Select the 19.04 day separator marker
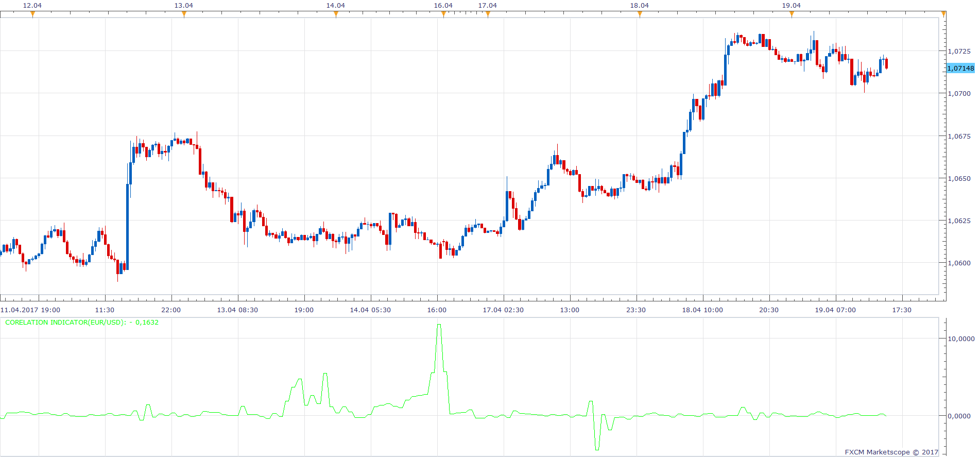 pos(792,14)
